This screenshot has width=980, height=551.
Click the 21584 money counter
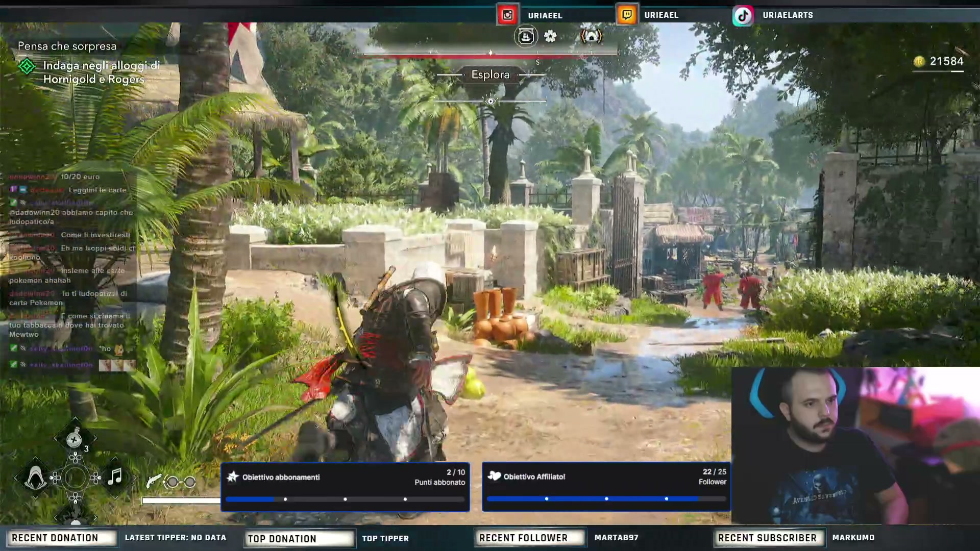[946, 61]
